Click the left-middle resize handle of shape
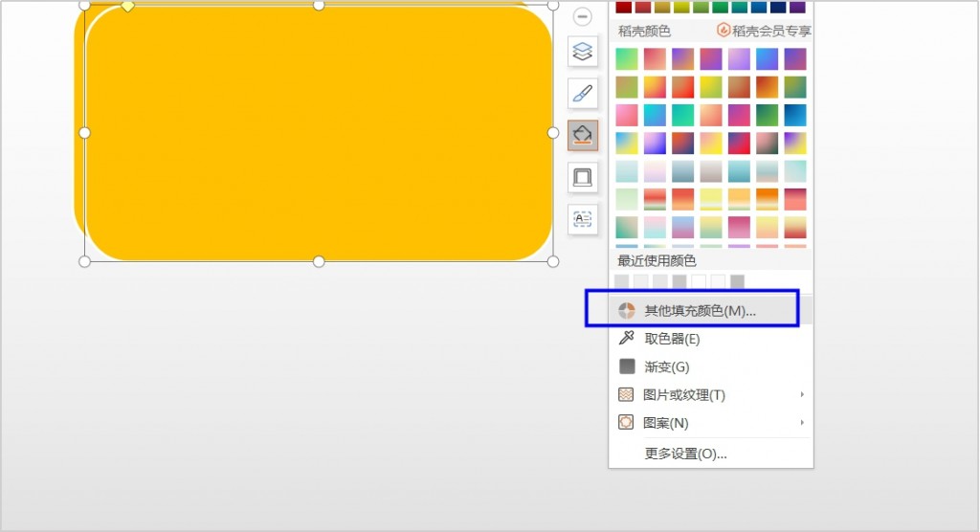The height and width of the screenshot is (532, 980). coord(84,133)
